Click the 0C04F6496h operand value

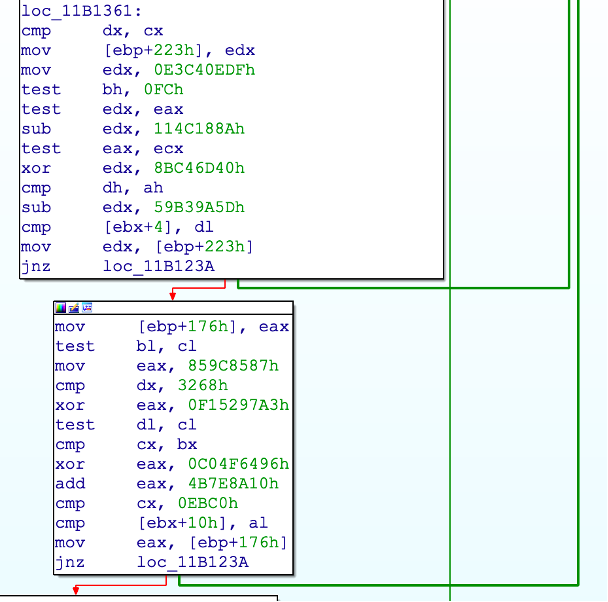click(238, 464)
